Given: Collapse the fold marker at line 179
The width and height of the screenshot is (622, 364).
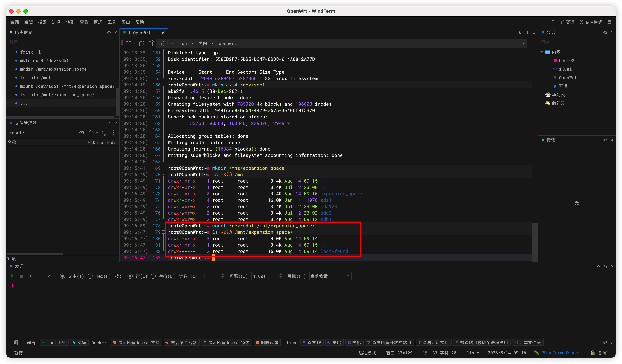Looking at the screenshot, I should (x=163, y=232).
